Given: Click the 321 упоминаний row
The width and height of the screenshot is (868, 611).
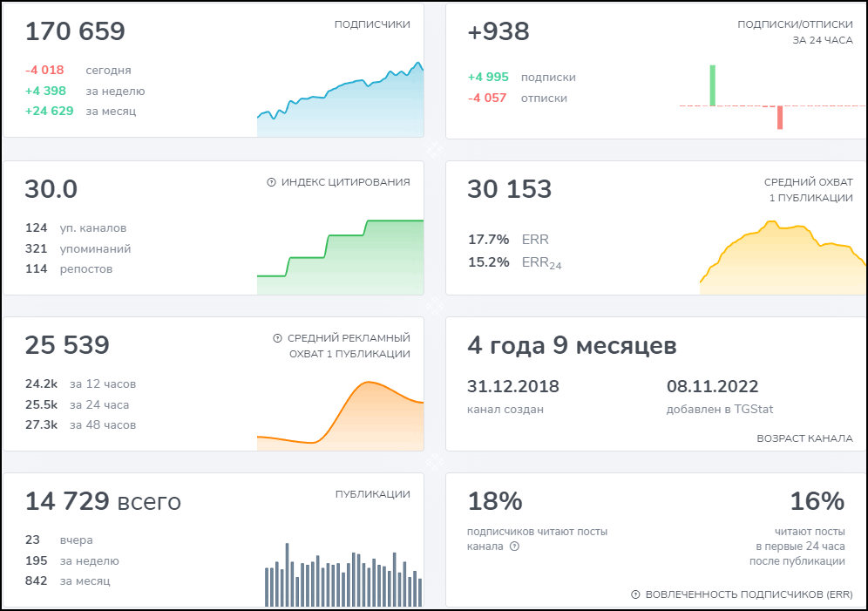Looking at the screenshot, I should pos(78,248).
